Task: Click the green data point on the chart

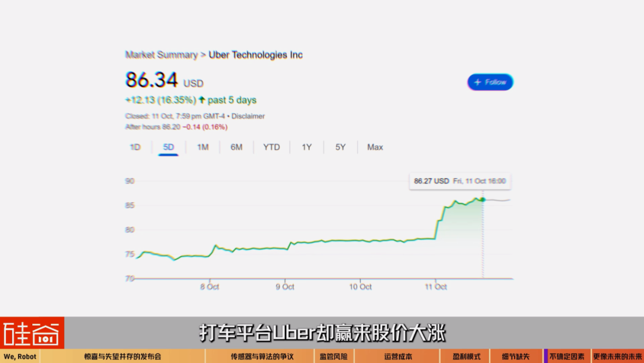Action: tap(483, 199)
